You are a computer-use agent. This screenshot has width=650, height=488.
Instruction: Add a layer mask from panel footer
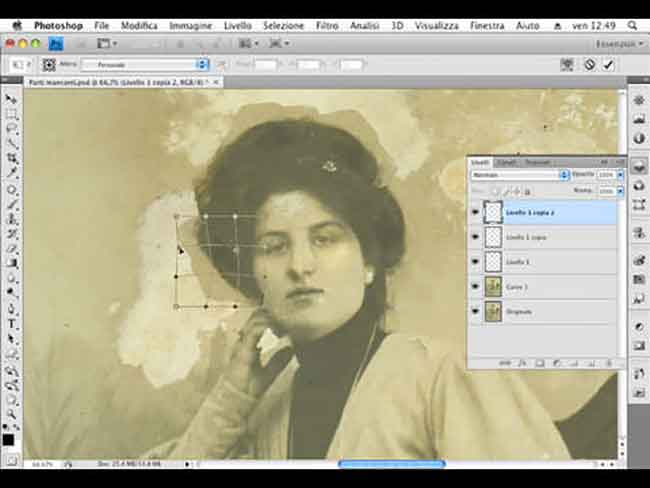pos(540,364)
